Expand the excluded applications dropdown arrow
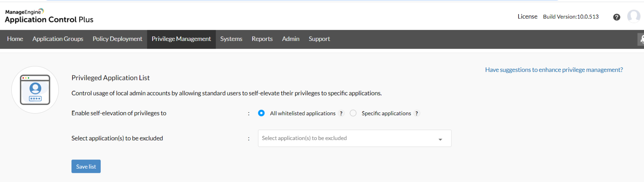 pos(440,139)
